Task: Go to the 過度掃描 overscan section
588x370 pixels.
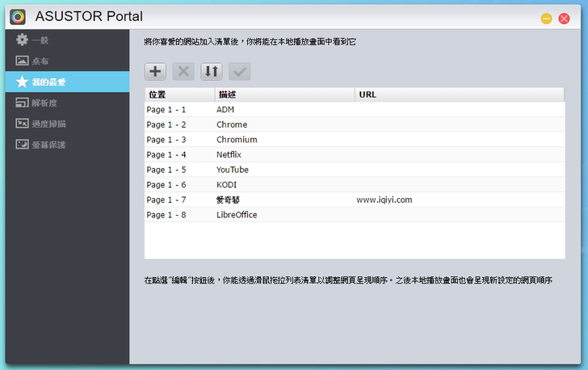Action: click(48, 124)
